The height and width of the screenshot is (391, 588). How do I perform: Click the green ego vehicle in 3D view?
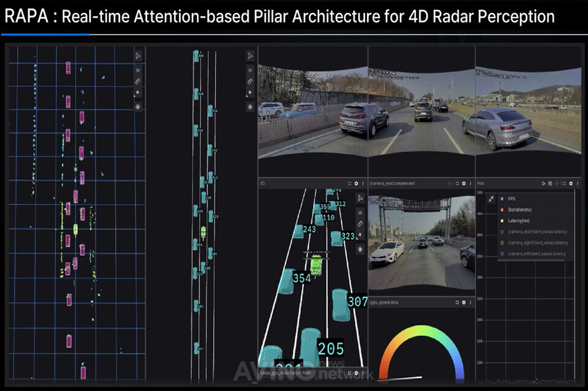click(316, 265)
